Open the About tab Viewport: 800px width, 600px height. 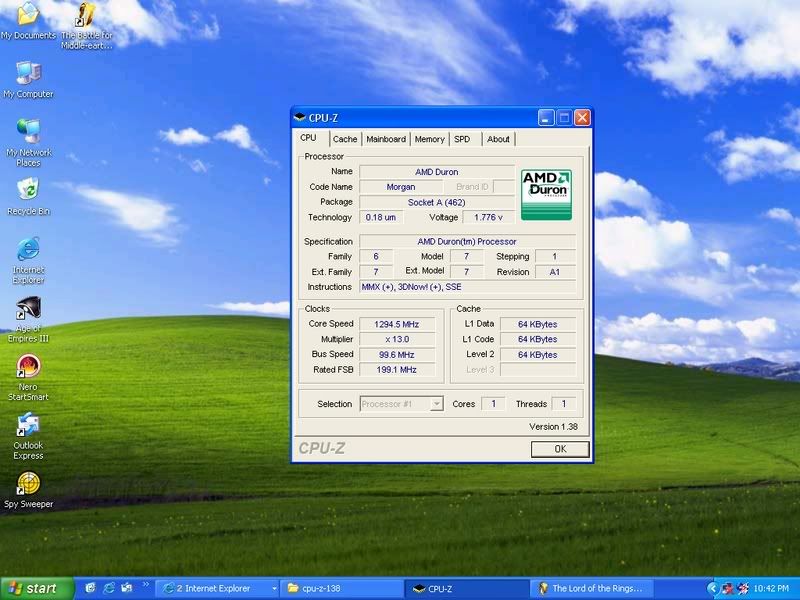498,139
